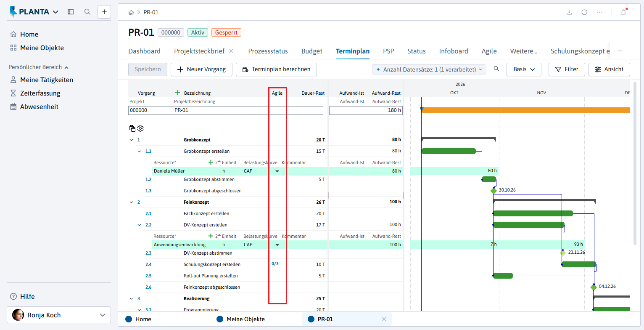
Task: Click the search icon next to Basis
Action: 496,69
